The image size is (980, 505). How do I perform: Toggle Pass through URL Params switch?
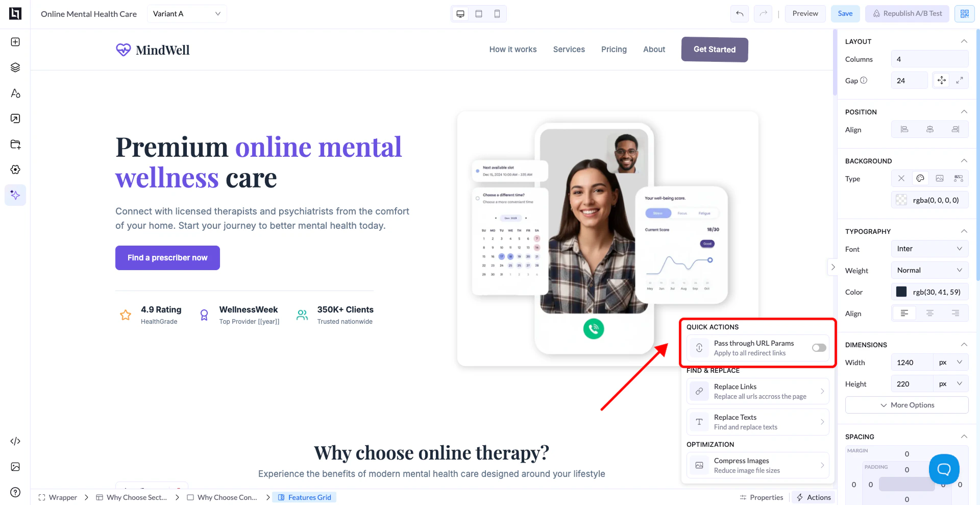(x=819, y=348)
